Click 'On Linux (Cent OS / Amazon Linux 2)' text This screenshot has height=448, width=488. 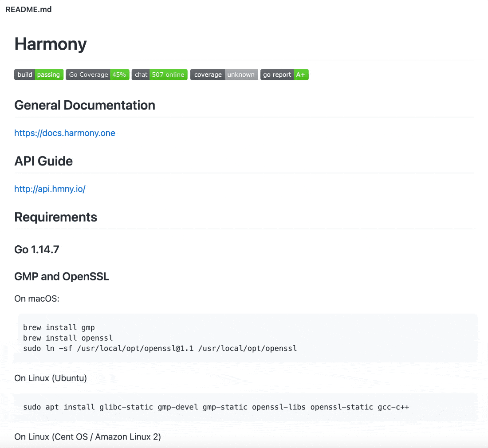(87, 437)
